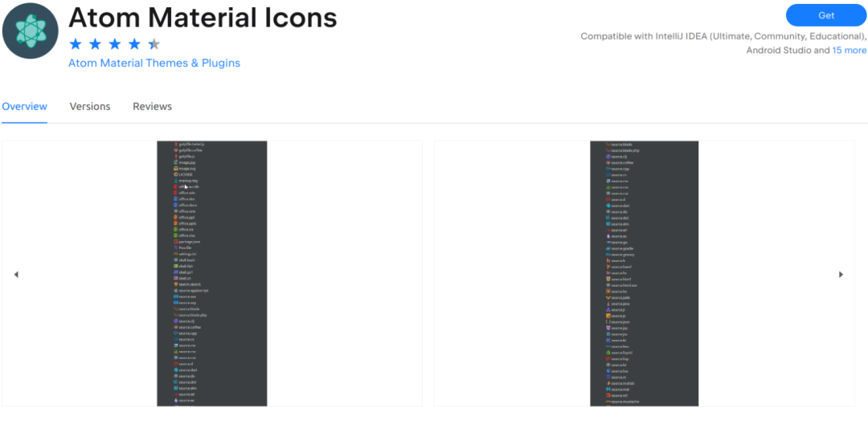Image resolution: width=868 pixels, height=429 pixels.
Task: Click 'source.gradle' in the second screenshot
Action: (622, 248)
